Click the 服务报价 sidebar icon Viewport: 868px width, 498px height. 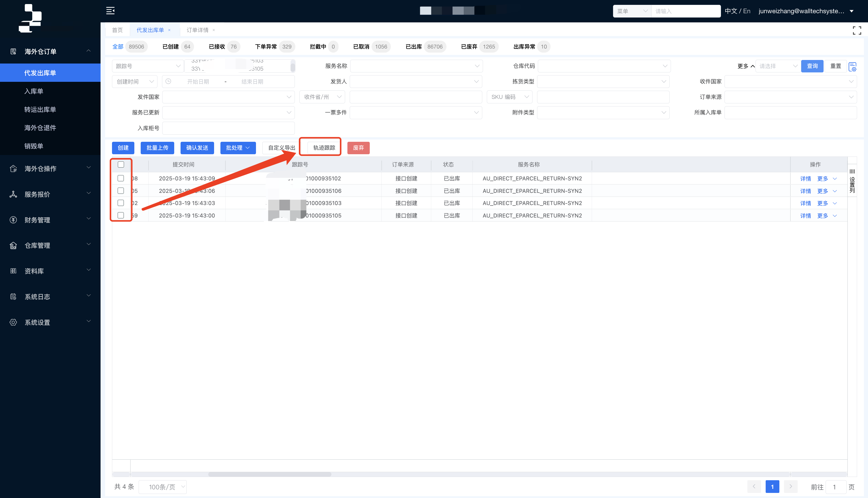(x=13, y=194)
